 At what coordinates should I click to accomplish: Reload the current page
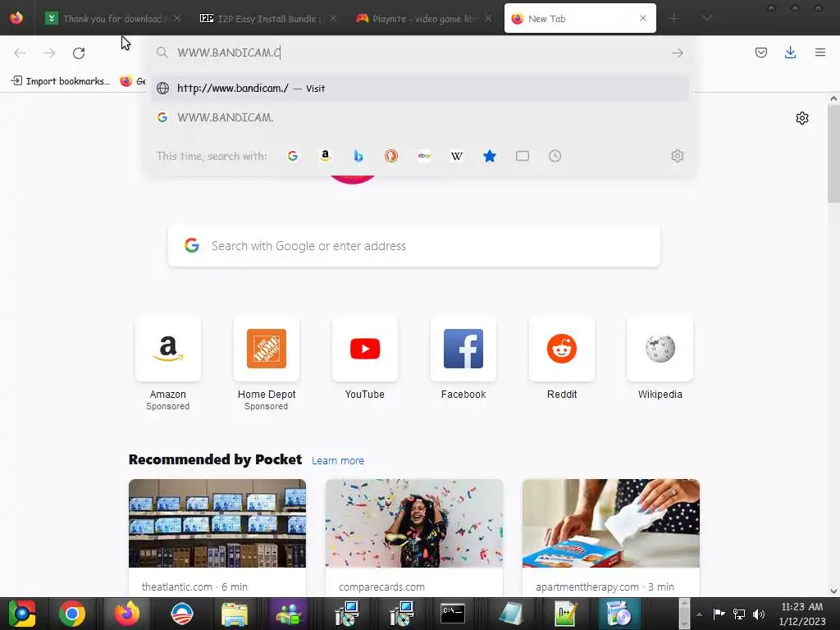(79, 53)
